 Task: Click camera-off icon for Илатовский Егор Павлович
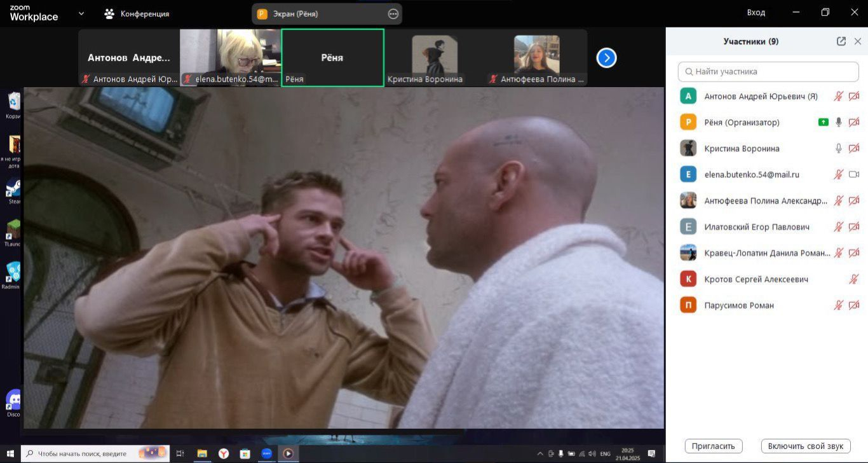click(x=854, y=226)
